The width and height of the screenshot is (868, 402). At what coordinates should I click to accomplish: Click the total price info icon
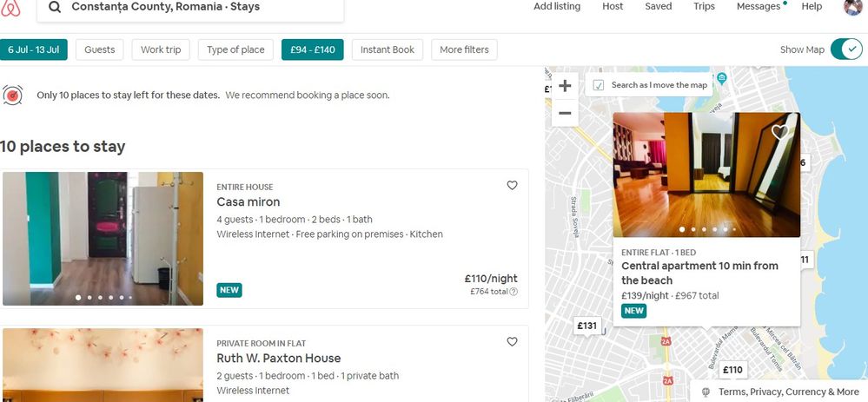pyautogui.click(x=514, y=292)
